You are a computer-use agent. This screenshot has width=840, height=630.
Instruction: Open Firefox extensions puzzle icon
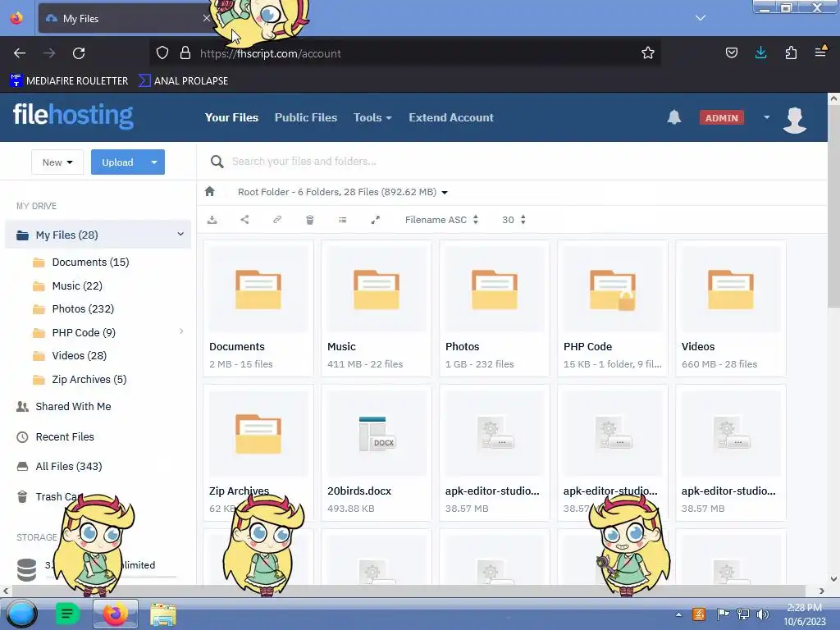coord(791,52)
